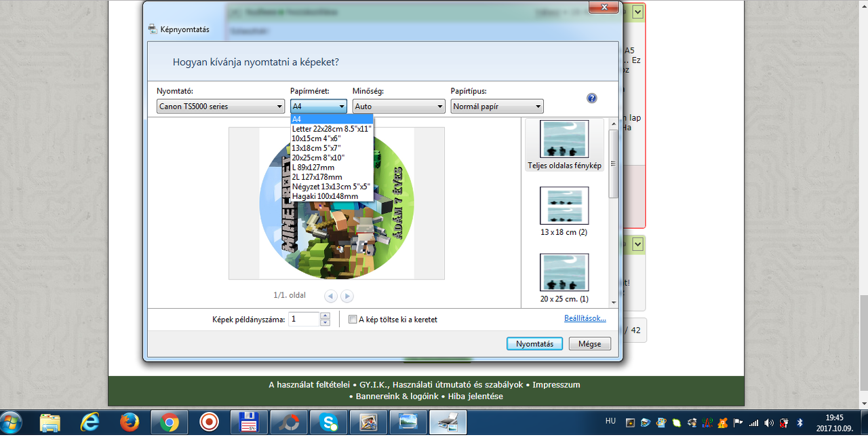Choose 13x18cm 5"x7" paper size

pyautogui.click(x=332, y=147)
